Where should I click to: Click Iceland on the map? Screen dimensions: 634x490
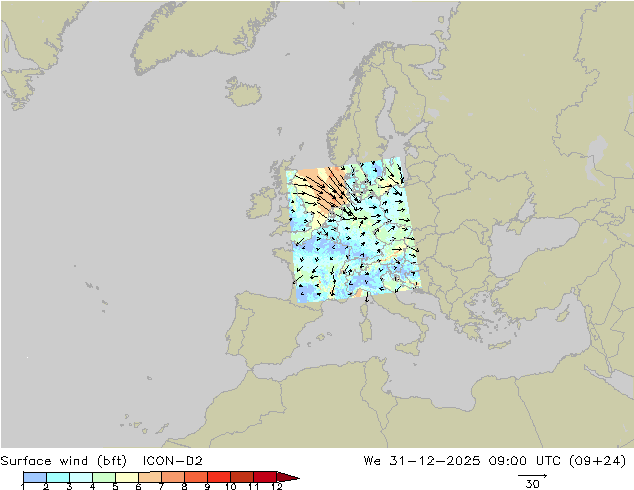point(243,92)
